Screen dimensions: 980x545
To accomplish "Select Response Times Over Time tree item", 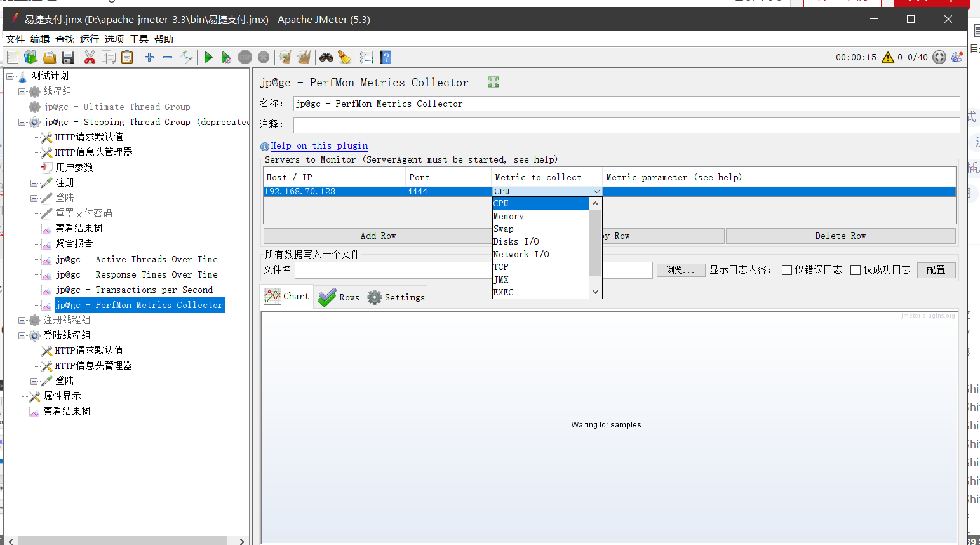I will [137, 274].
